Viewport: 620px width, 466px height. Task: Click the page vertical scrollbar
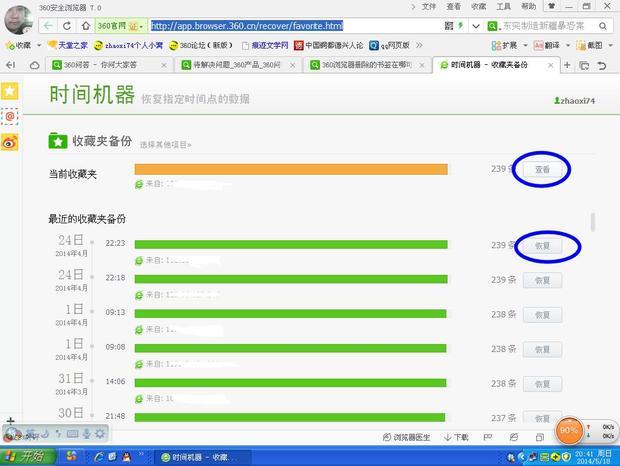[594, 221]
